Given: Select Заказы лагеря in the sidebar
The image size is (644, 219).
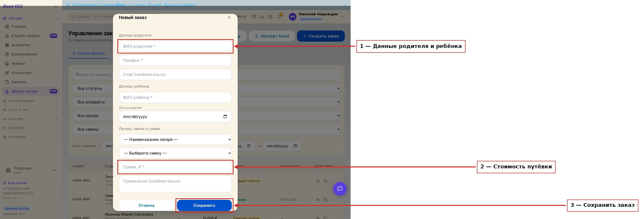Looking at the screenshot, I should (31, 91).
